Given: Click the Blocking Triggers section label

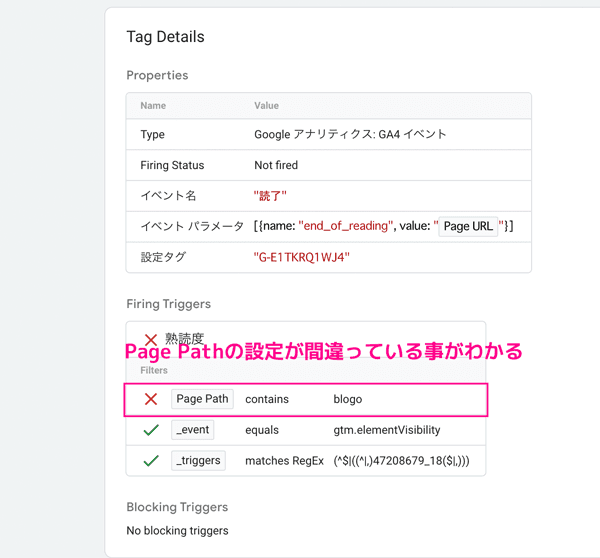Looking at the screenshot, I should (177, 507).
